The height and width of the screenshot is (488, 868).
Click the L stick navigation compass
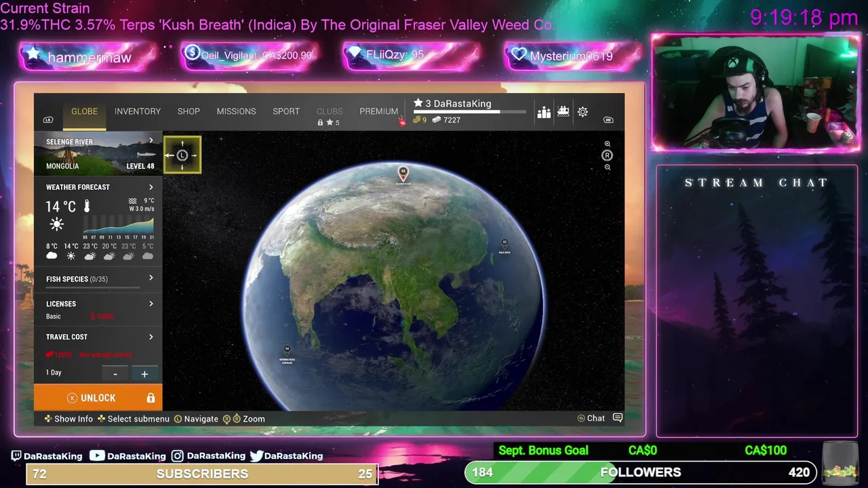(182, 155)
